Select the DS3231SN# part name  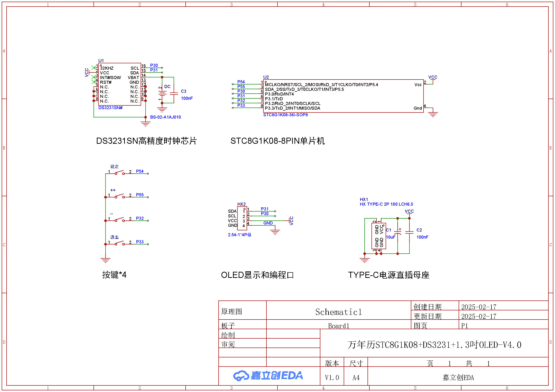click(110, 108)
